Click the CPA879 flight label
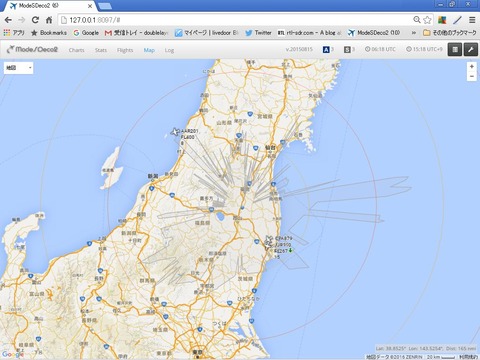Viewport: 480px width, 360px height. tap(283, 238)
